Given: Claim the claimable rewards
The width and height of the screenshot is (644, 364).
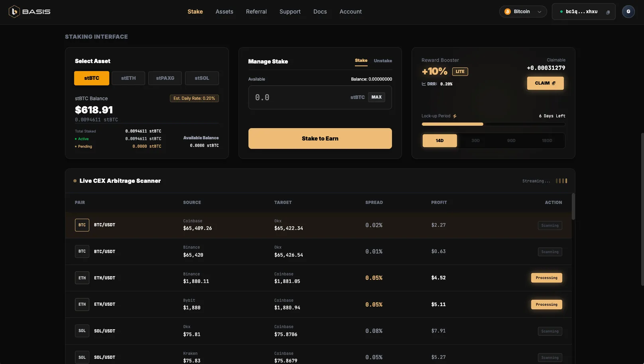Looking at the screenshot, I should [545, 83].
